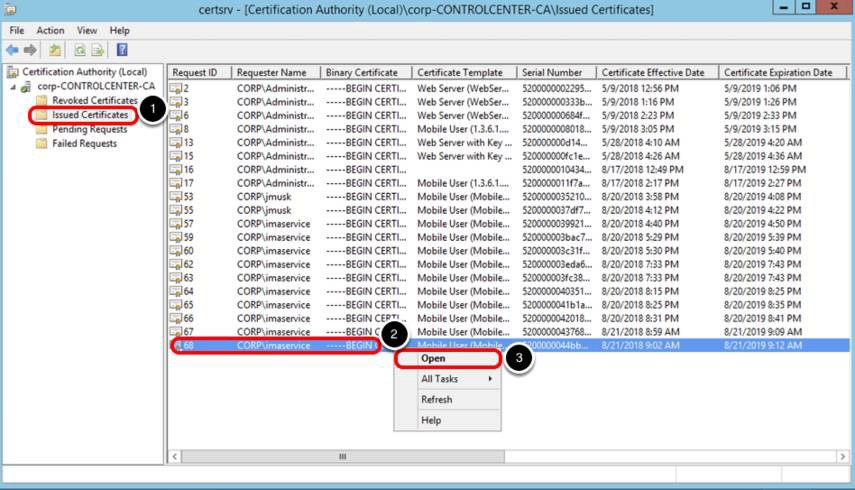Click the certificate icon for request 13
855x490 pixels.
coord(176,143)
